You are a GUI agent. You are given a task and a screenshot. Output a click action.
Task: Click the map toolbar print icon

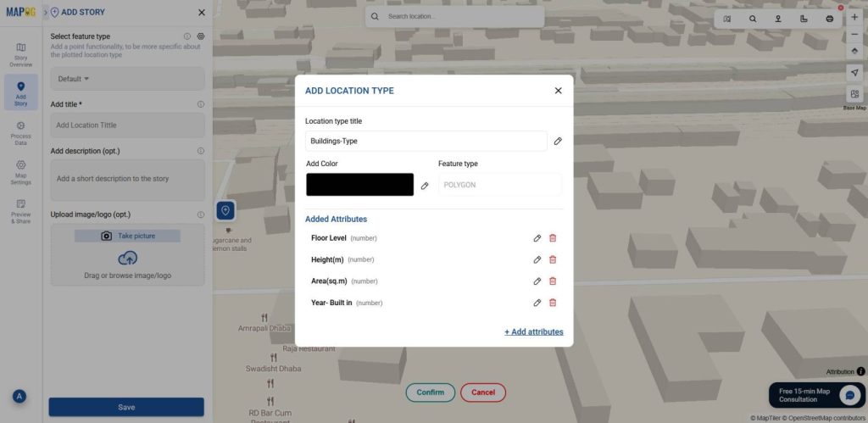(x=829, y=19)
